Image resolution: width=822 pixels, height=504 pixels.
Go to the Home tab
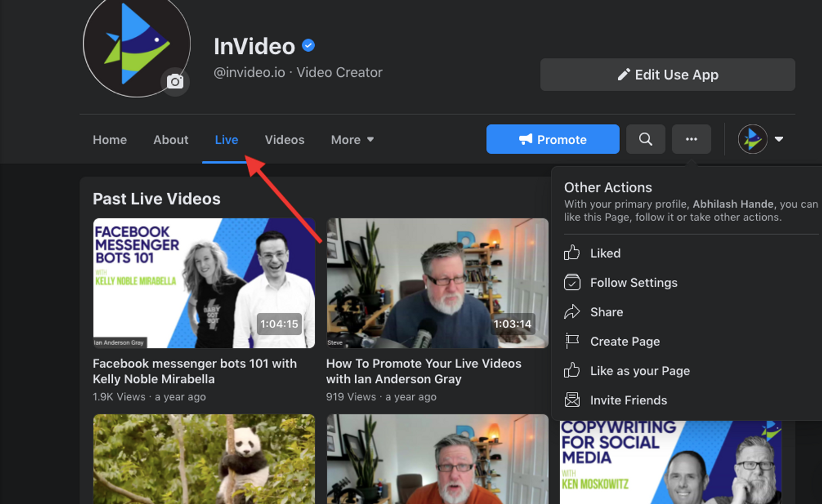(110, 140)
